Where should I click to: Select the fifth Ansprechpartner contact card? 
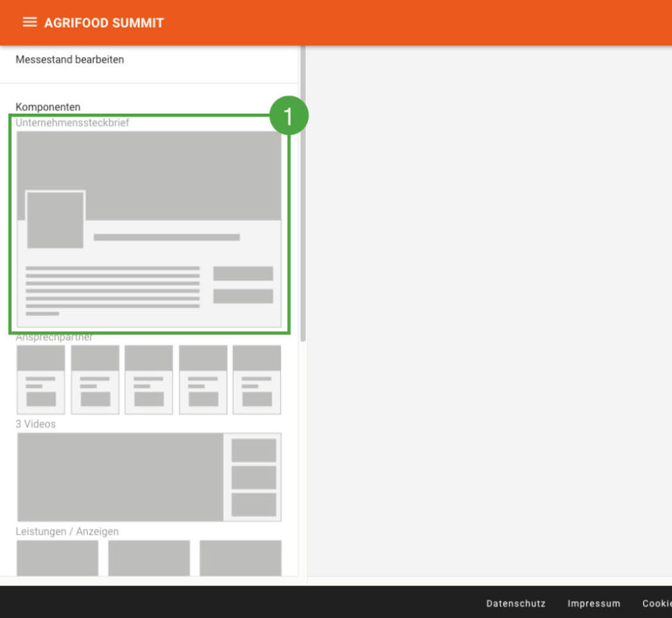[x=257, y=380]
